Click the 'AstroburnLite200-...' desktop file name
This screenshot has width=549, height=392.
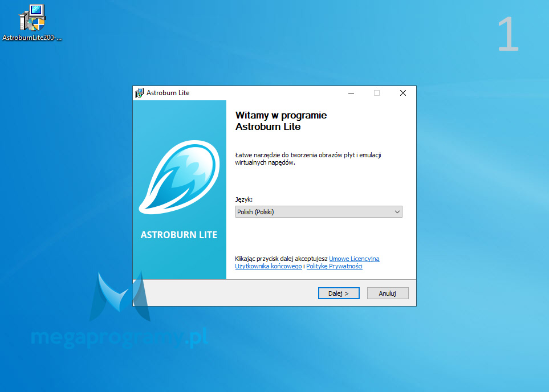click(x=32, y=38)
